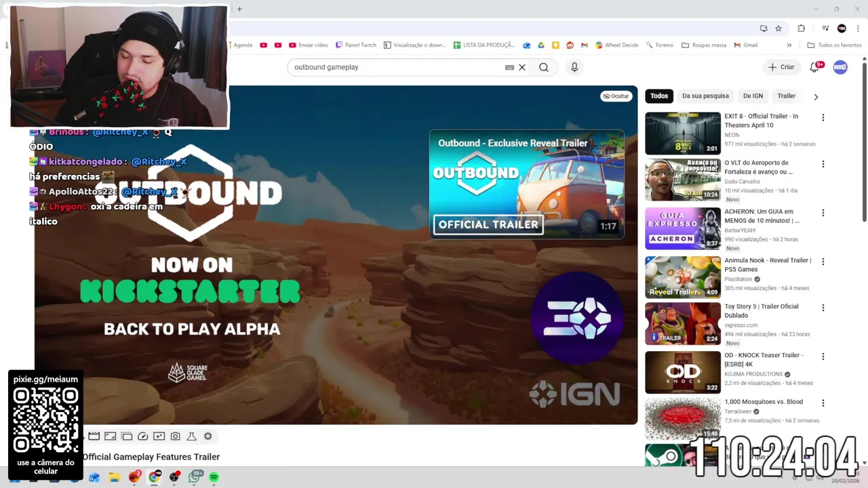868x488 pixels.
Task: Click the dashed-window icon below the video
Action: pos(127,436)
